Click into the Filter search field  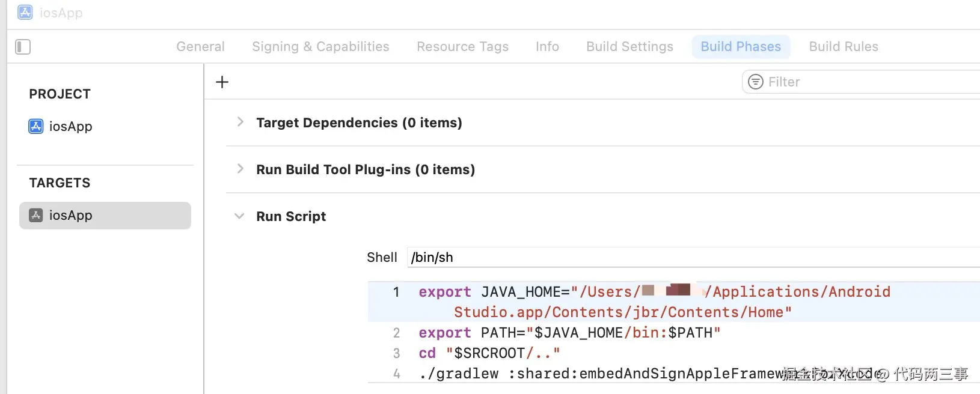click(x=862, y=82)
